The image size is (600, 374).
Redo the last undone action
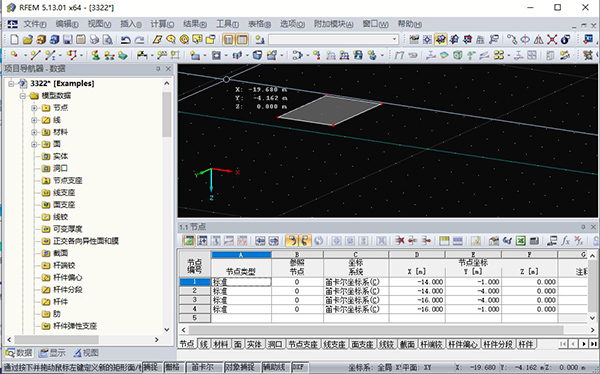click(140, 39)
